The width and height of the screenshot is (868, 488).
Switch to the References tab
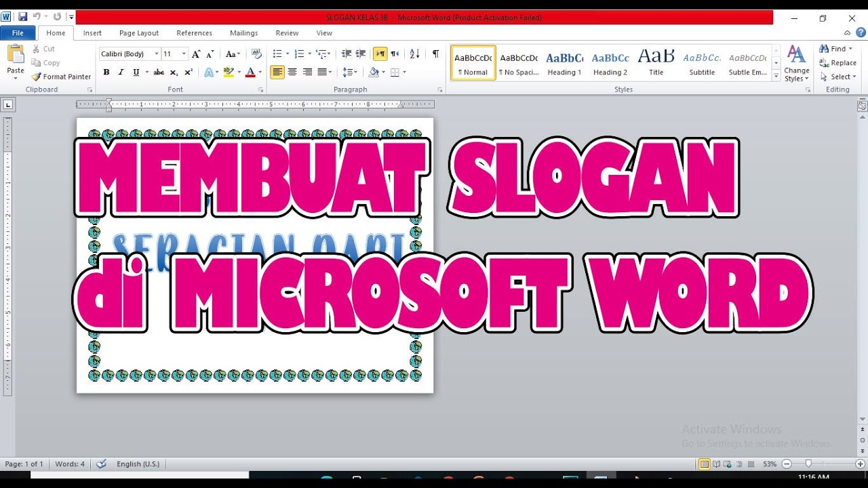[195, 33]
